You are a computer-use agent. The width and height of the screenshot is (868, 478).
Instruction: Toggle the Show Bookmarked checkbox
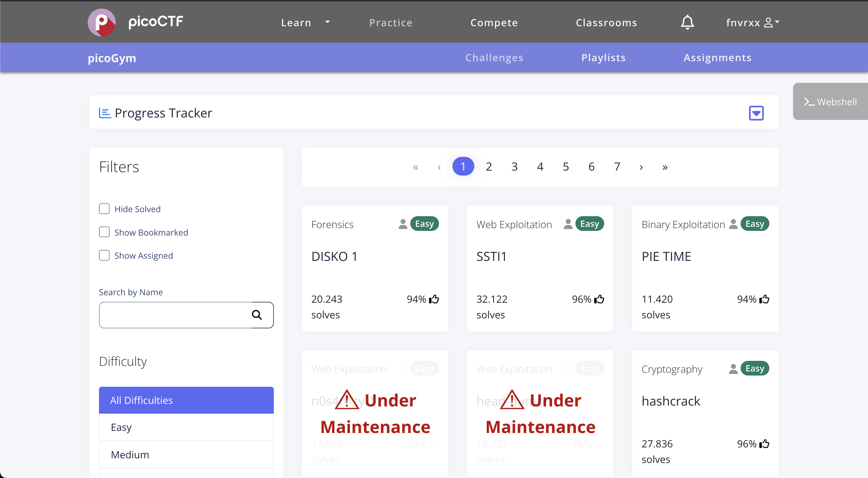104,232
